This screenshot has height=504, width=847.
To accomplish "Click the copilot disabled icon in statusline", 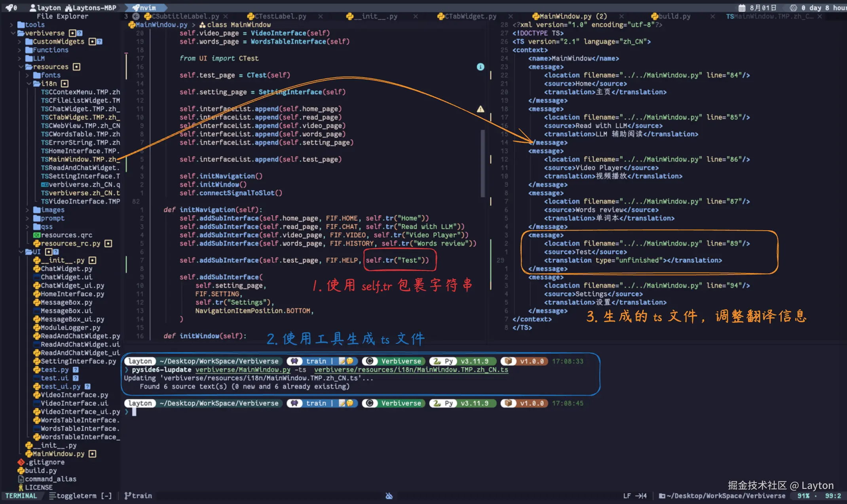I will pos(389,496).
